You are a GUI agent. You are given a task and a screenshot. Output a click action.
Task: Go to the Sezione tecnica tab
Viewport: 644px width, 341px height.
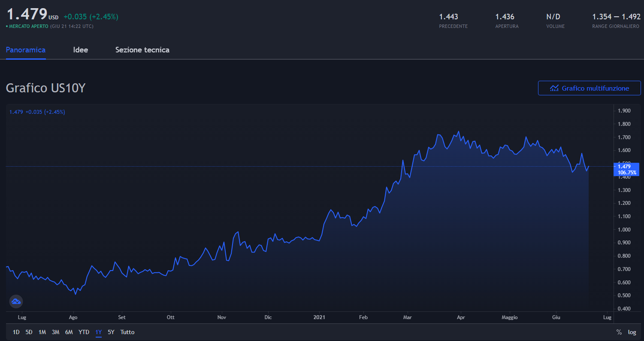[x=142, y=50]
